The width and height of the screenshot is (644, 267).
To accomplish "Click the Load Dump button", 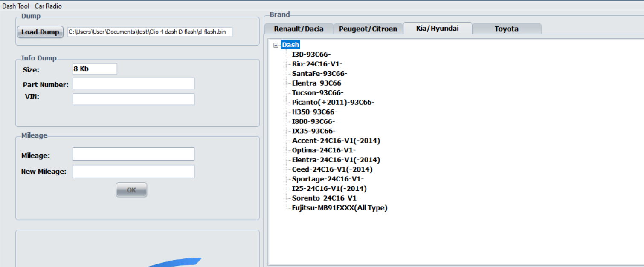I will 40,32.
